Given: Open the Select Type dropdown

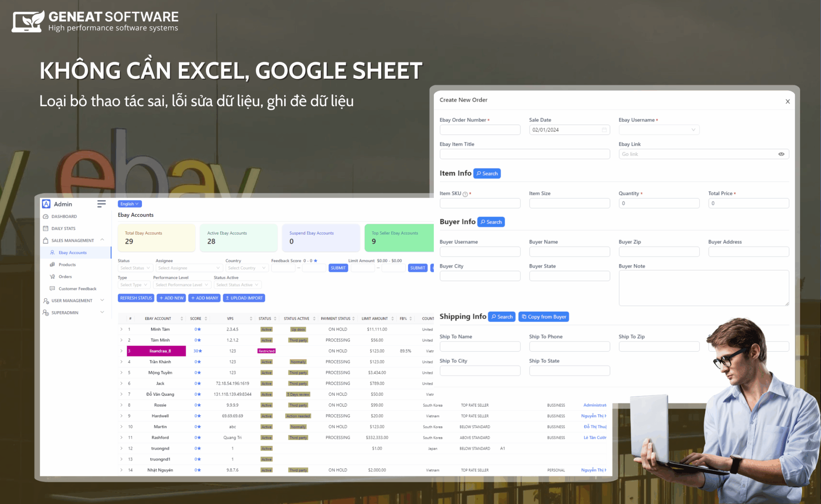Looking at the screenshot, I should coord(134,285).
